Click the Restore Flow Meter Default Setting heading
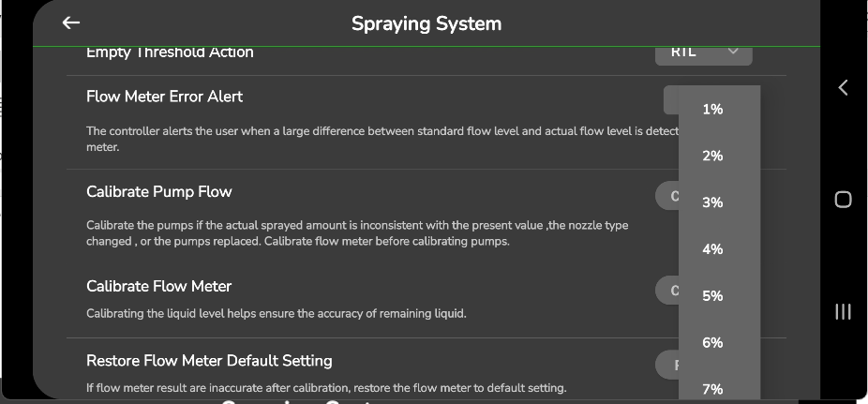The image size is (868, 404). pyautogui.click(x=209, y=361)
